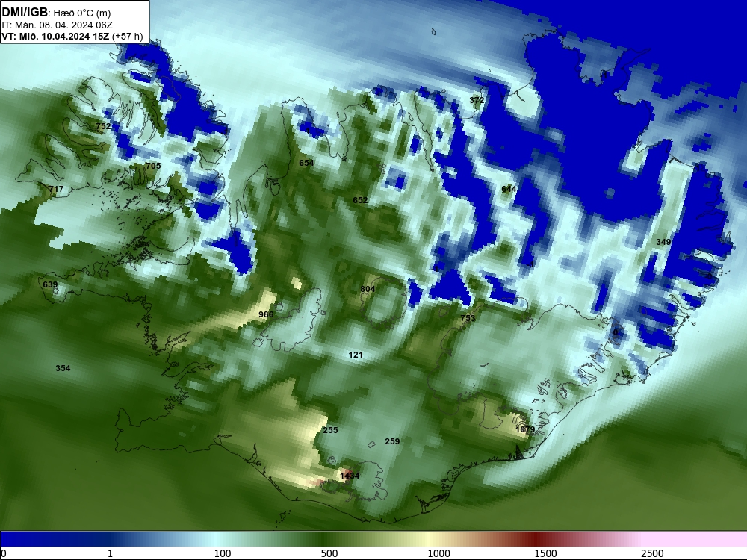Click the 372 height label on map
The height and width of the screenshot is (560, 747).
[x=477, y=100]
